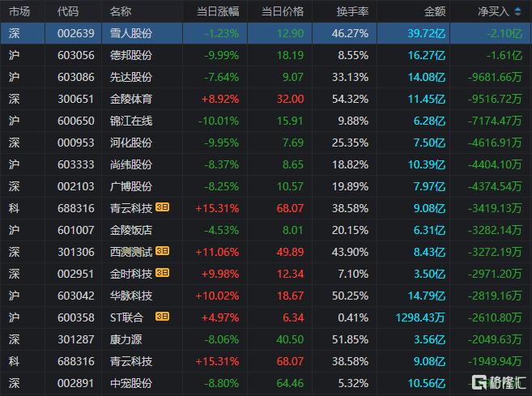Screen dimensions: 532x396
Task: Click the -9681.66万 net buy value
Action: coord(495,77)
